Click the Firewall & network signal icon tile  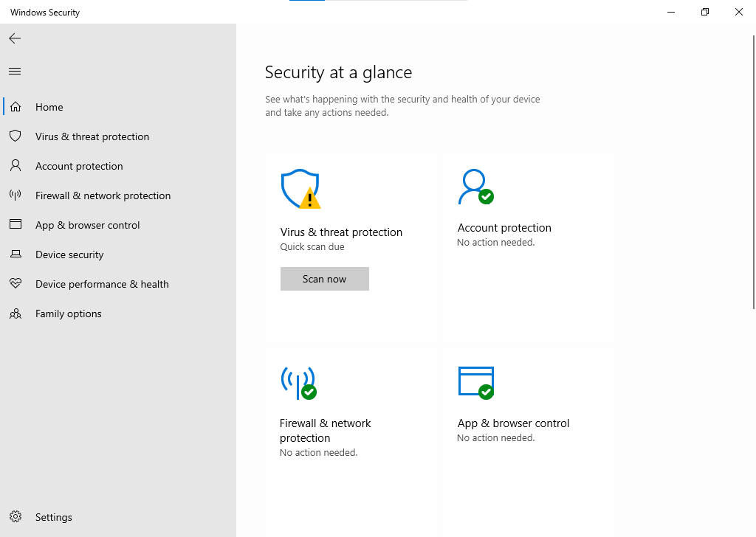(298, 383)
